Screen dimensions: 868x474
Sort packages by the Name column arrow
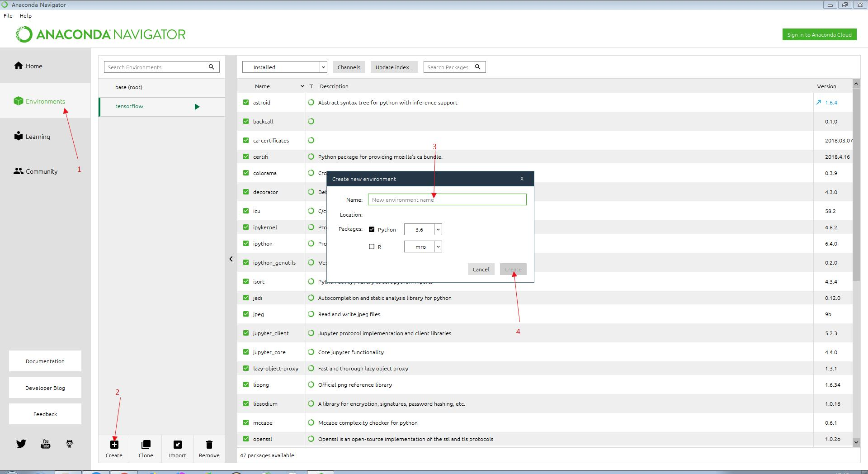click(x=302, y=86)
